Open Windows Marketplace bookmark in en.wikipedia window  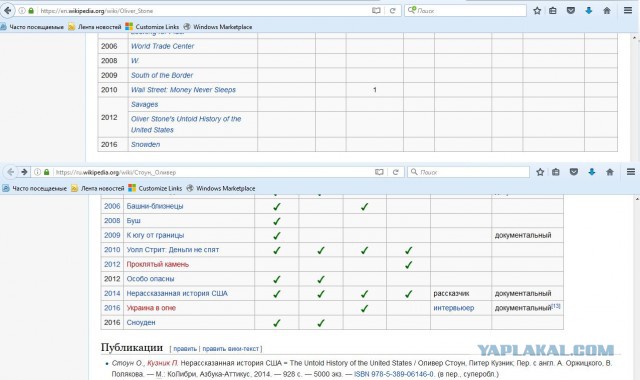point(218,27)
